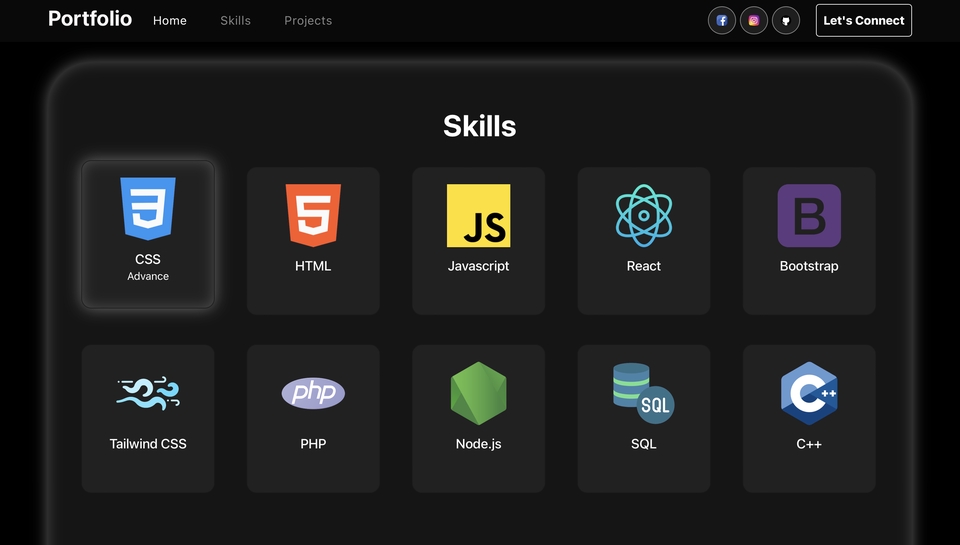
Task: Click the green Node.js hexagon logo
Action: click(x=479, y=393)
